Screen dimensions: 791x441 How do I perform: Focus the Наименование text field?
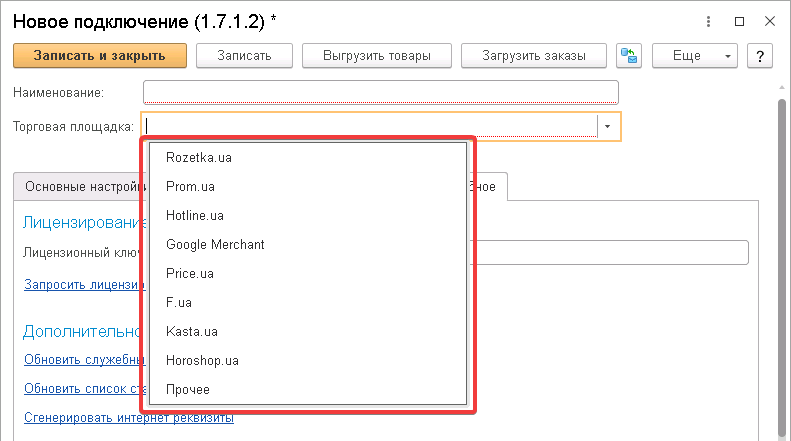(x=380, y=93)
